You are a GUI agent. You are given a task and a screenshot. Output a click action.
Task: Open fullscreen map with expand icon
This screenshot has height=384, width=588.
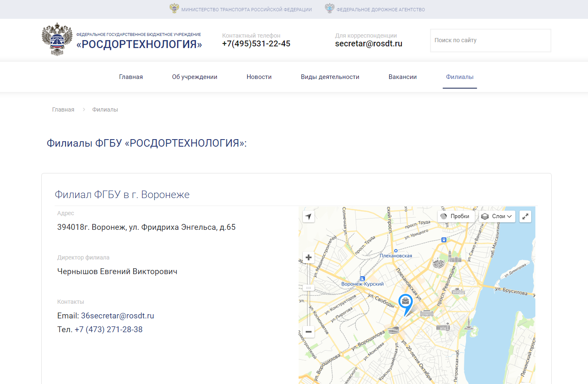tap(525, 216)
